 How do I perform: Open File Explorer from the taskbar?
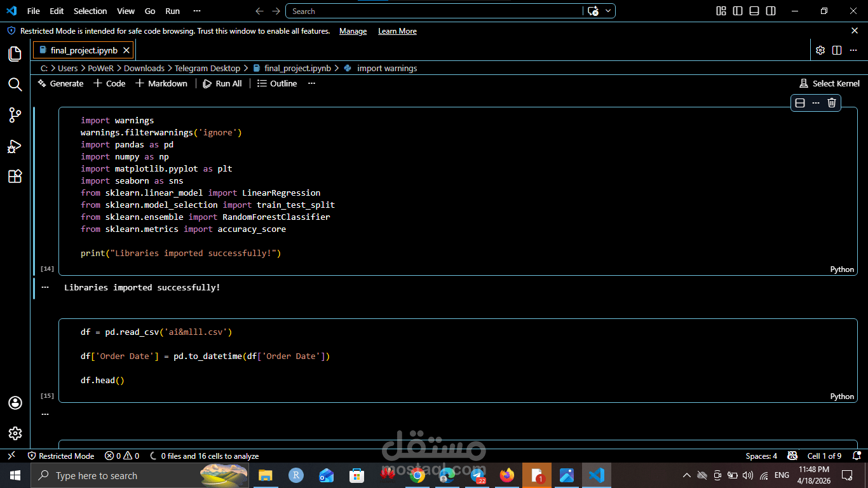click(265, 475)
